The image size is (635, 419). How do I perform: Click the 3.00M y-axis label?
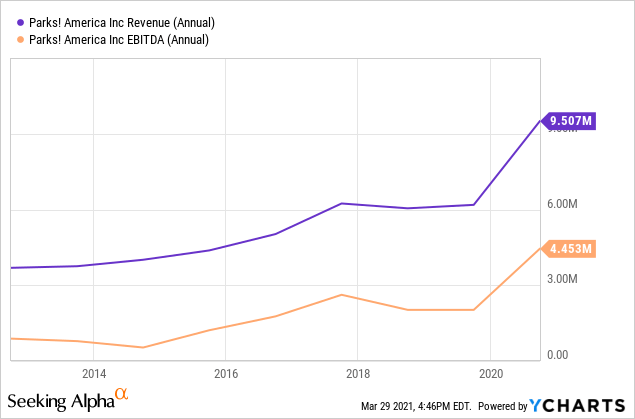coord(562,279)
